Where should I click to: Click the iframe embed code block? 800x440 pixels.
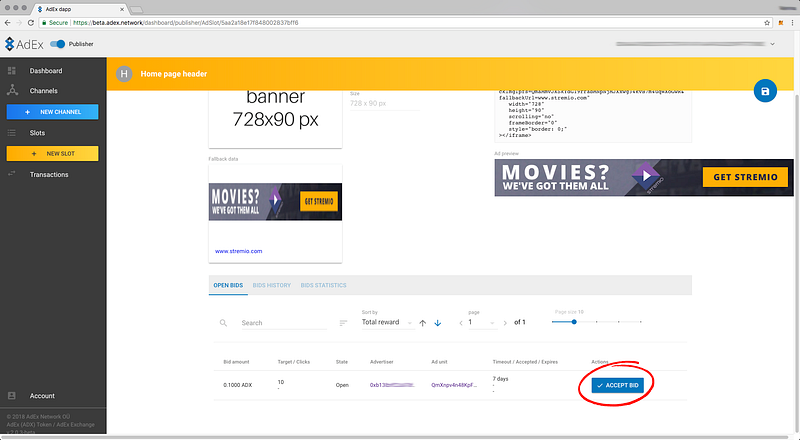tap(593, 116)
